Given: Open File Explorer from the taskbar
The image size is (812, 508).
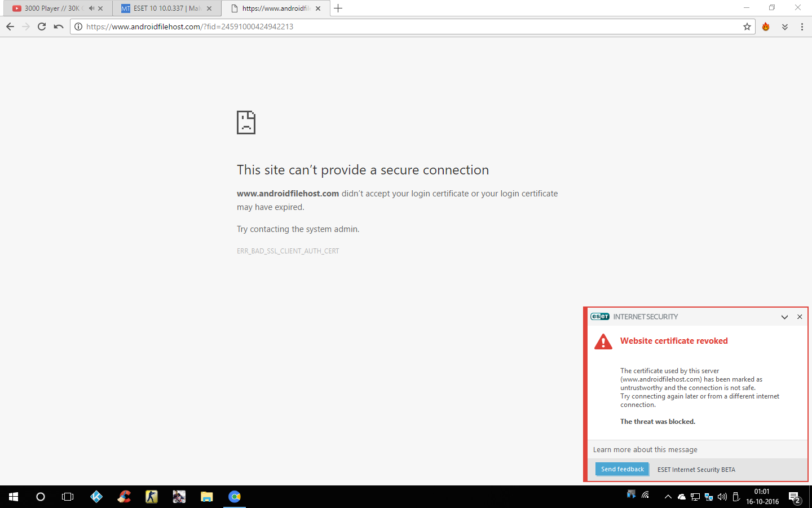Looking at the screenshot, I should click(x=207, y=497).
